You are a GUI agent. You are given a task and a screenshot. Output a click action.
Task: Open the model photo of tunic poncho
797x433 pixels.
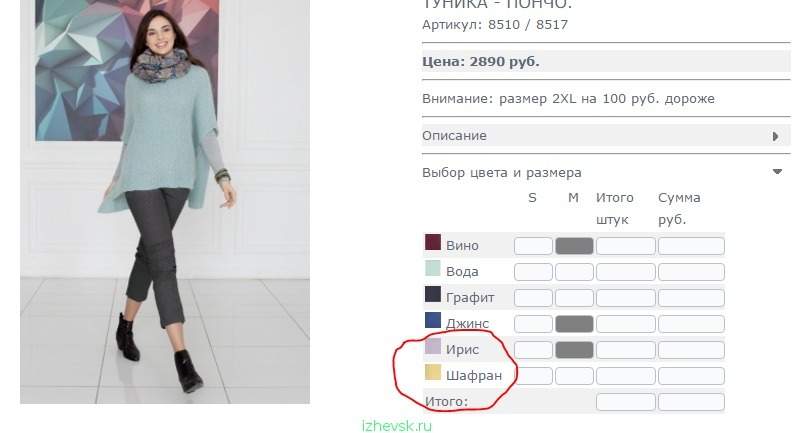click(x=165, y=202)
